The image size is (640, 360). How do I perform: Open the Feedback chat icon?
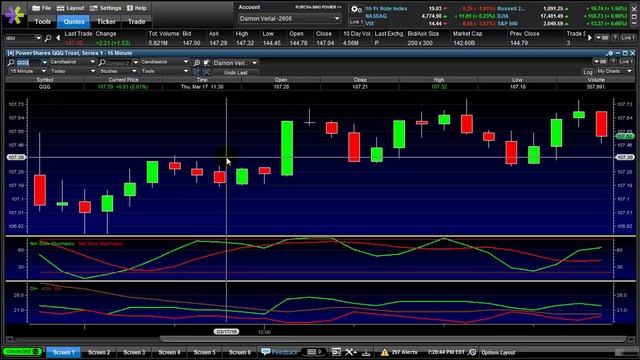pos(266,352)
